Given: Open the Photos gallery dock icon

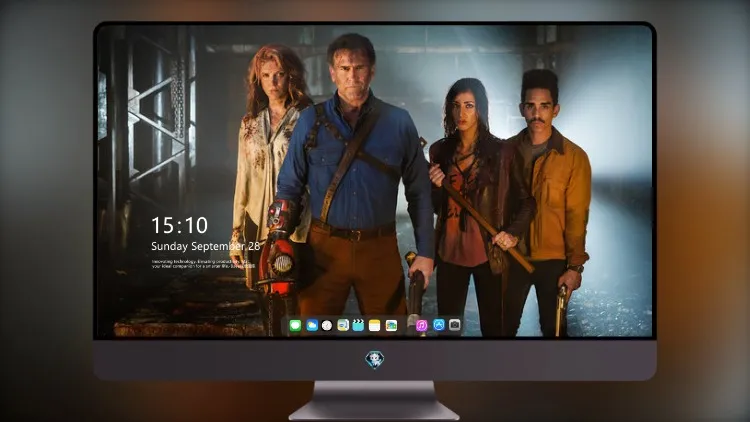Looking at the screenshot, I should [x=391, y=325].
